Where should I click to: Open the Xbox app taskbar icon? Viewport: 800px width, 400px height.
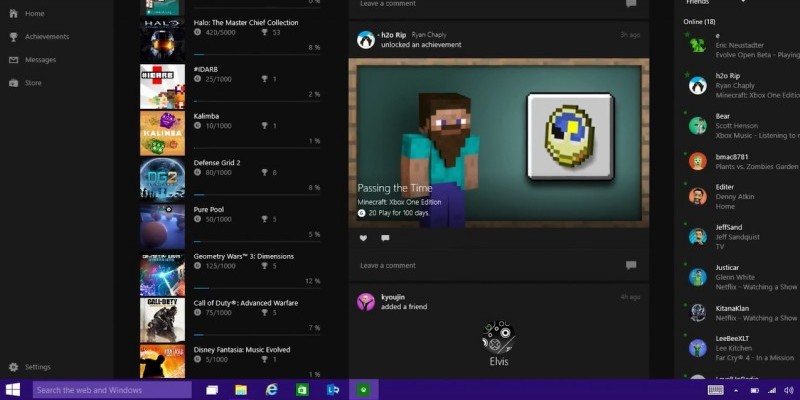(x=364, y=390)
